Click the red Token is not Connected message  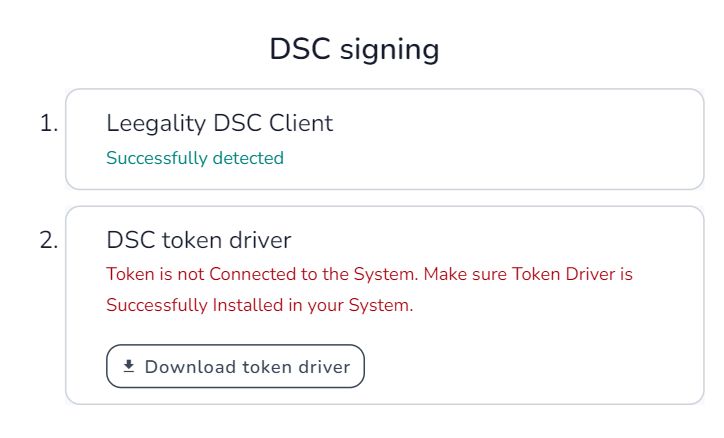[x=369, y=289]
